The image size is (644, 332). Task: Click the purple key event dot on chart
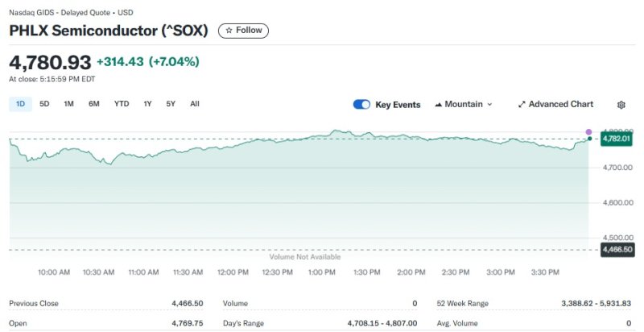pos(588,131)
